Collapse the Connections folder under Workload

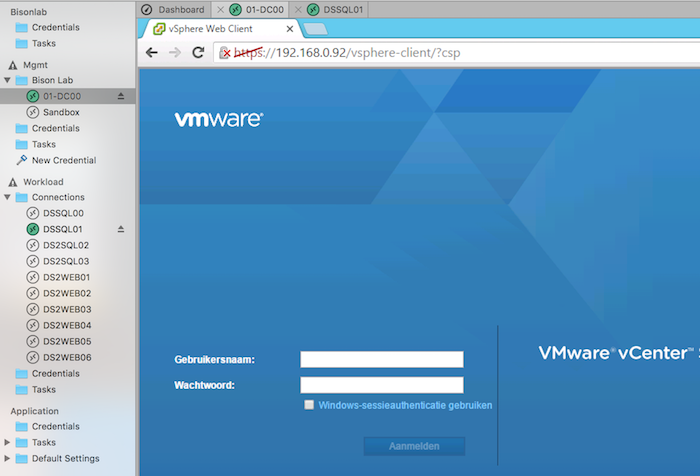tap(9, 197)
